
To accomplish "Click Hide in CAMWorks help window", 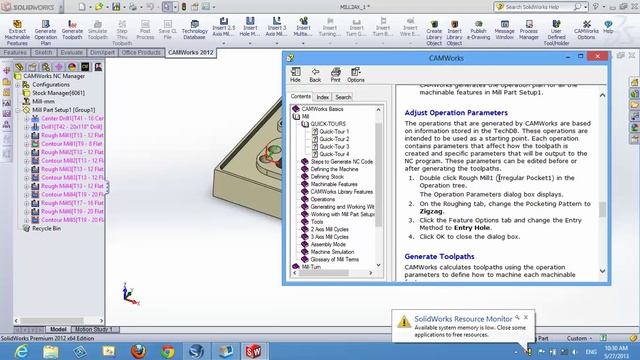I will pyautogui.click(x=296, y=75).
